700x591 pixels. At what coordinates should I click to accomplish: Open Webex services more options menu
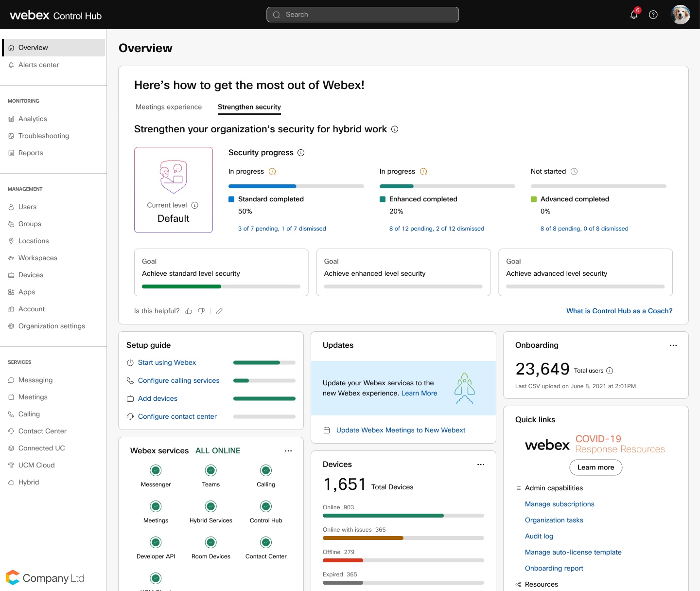click(288, 451)
